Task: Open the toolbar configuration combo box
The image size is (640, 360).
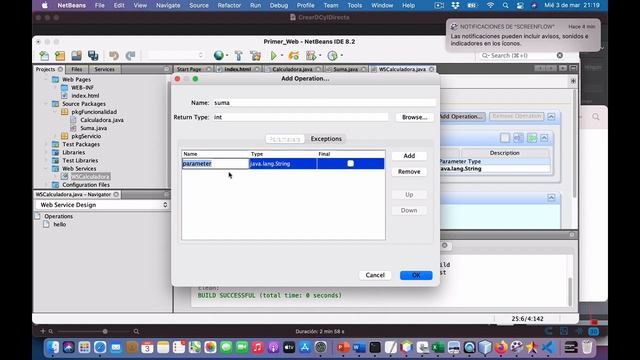Action: (176, 56)
